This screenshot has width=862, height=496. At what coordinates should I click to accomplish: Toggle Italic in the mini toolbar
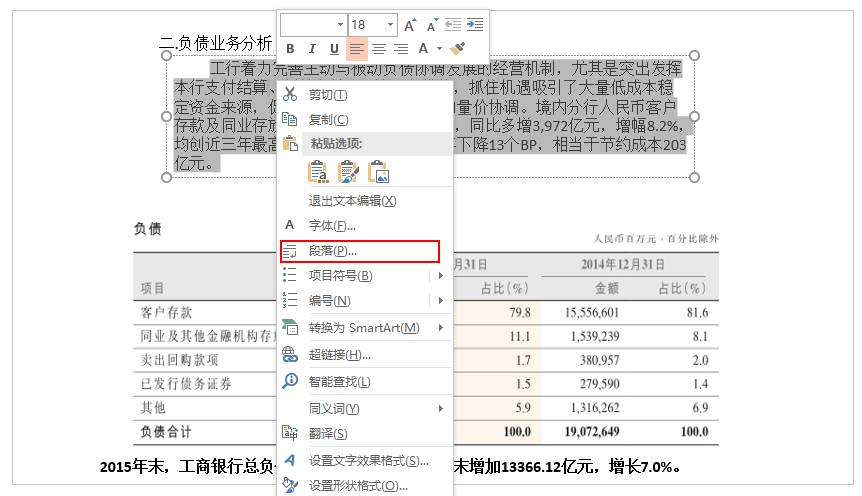[312, 49]
